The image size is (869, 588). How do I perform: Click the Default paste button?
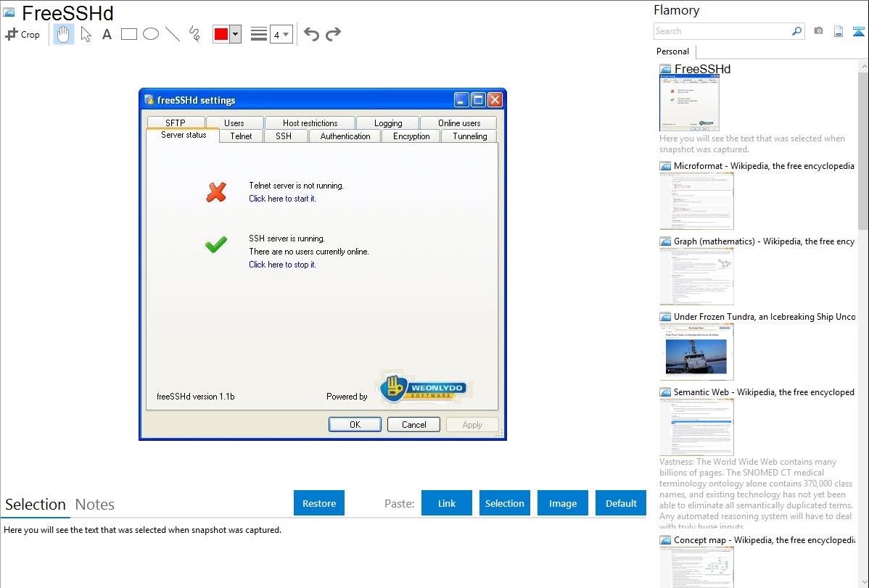point(621,503)
